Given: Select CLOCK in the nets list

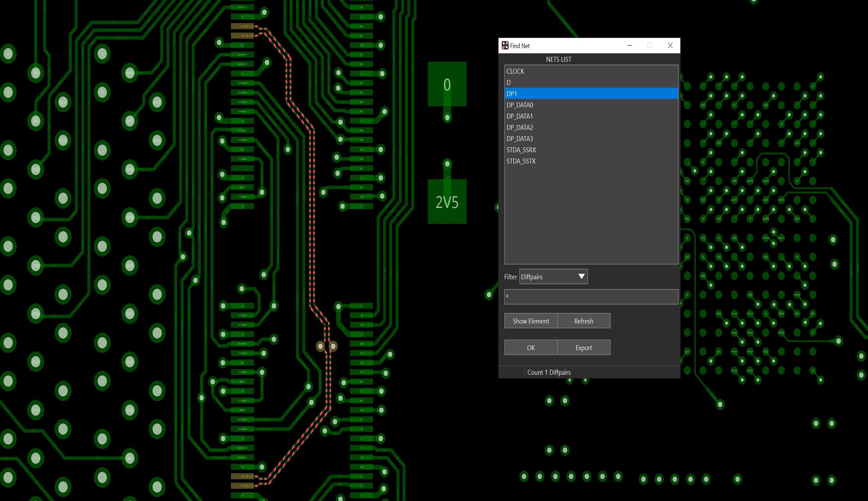Looking at the screenshot, I should [x=591, y=71].
